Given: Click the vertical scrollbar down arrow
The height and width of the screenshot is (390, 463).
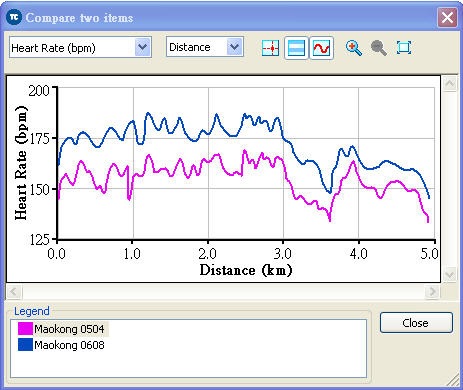Looking at the screenshot, I should point(449,275).
